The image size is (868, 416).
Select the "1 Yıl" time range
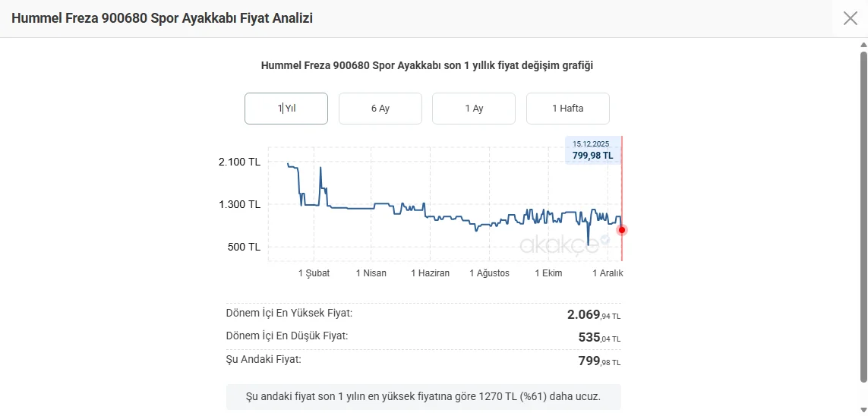[x=286, y=109]
